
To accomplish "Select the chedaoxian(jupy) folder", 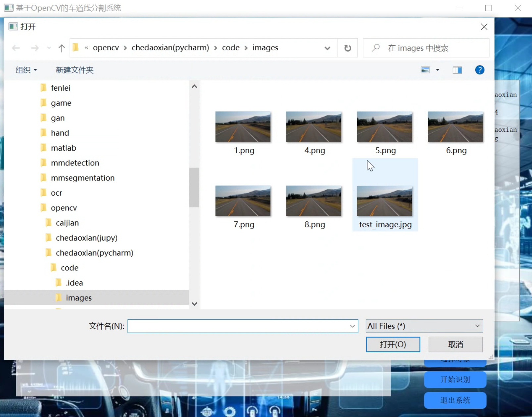I will [x=86, y=238].
